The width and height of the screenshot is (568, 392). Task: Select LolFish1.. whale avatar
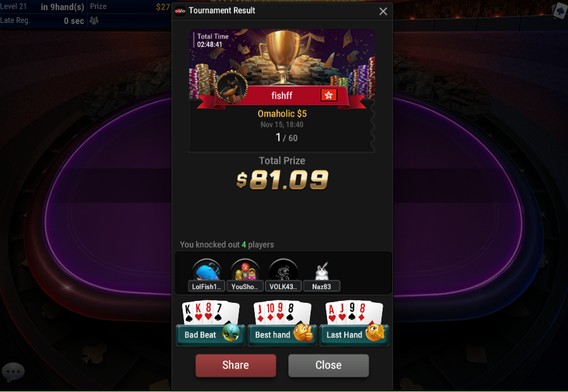207,271
